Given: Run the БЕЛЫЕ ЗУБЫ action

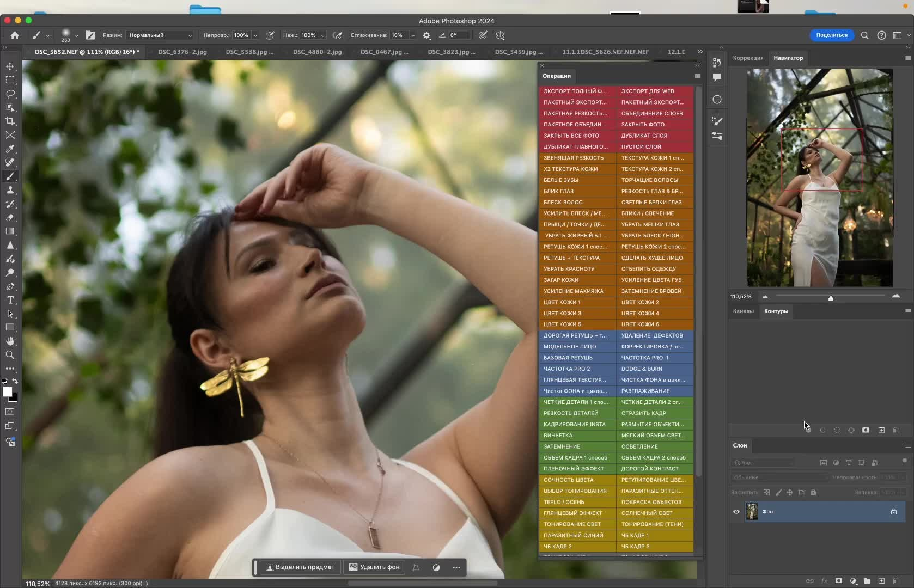Looking at the screenshot, I should point(561,180).
